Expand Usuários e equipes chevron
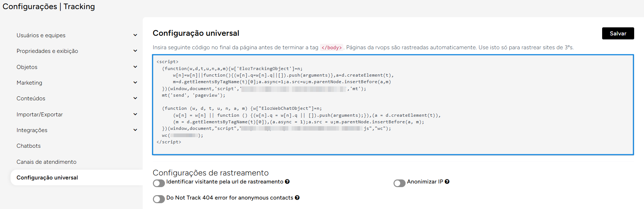This screenshot has height=209, width=644. pos(135,35)
